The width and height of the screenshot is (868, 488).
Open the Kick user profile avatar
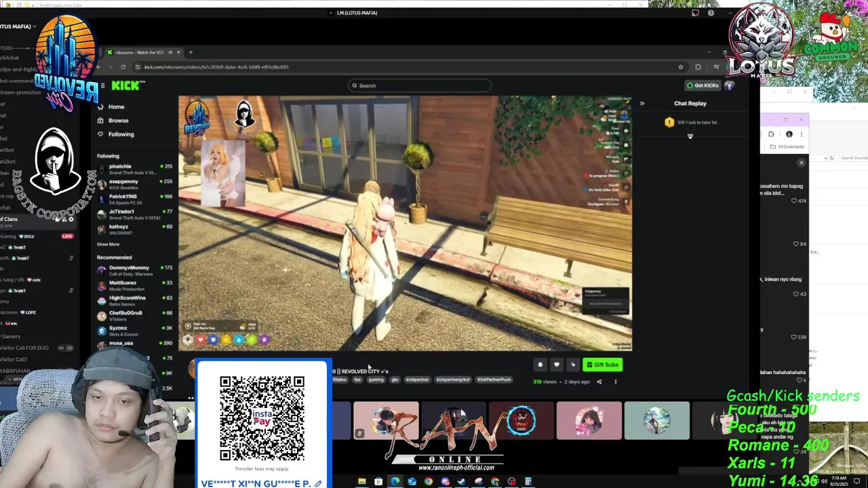tap(730, 85)
